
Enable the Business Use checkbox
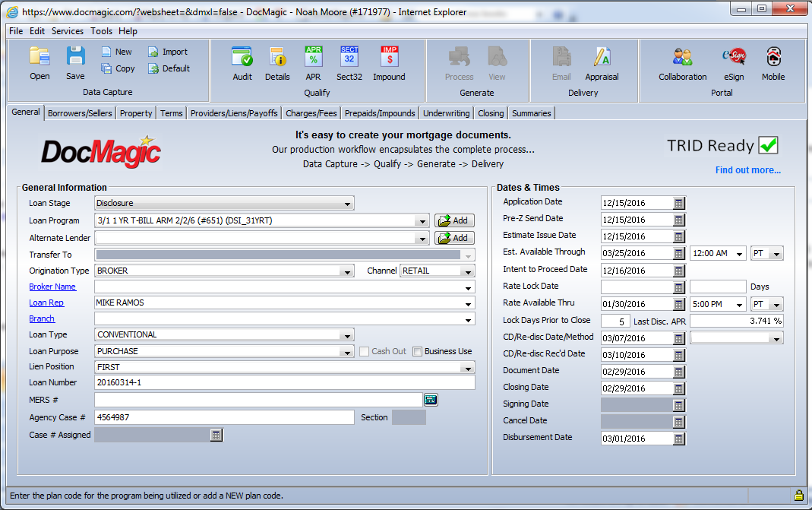click(417, 351)
